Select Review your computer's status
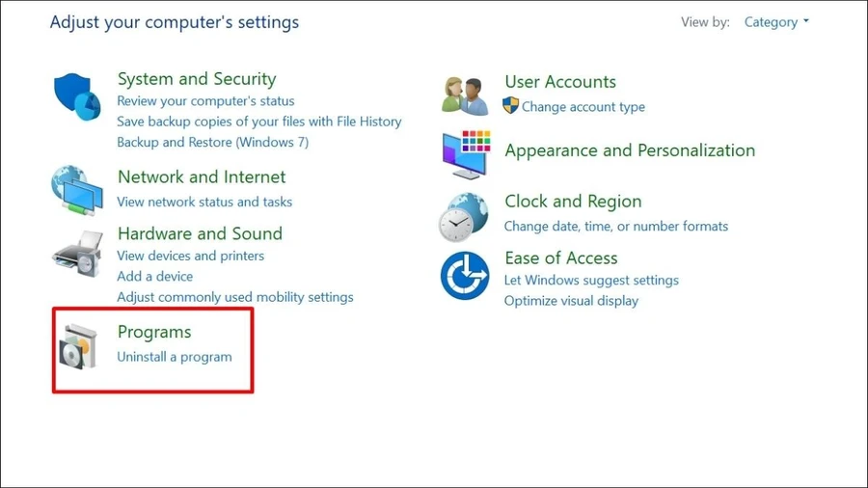The height and width of the screenshot is (488, 868). [205, 101]
